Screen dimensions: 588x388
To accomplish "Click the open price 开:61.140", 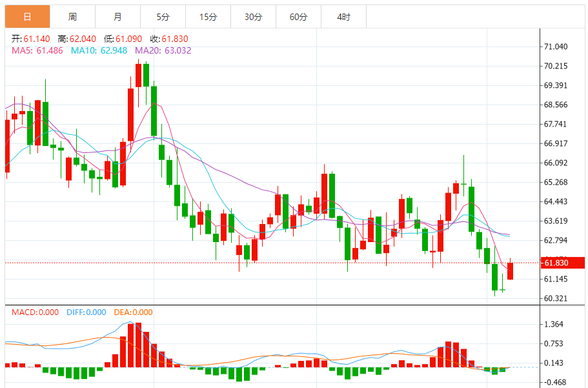I will pos(31,39).
